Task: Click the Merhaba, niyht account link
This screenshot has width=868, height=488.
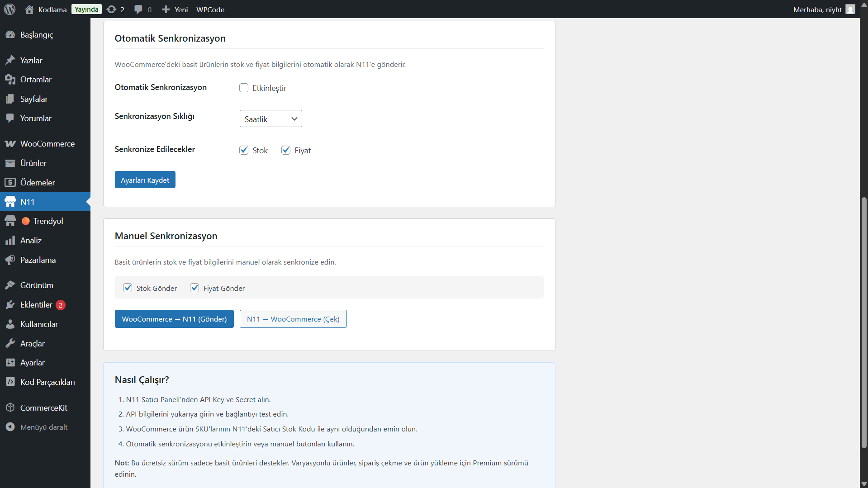Action: (x=817, y=9)
